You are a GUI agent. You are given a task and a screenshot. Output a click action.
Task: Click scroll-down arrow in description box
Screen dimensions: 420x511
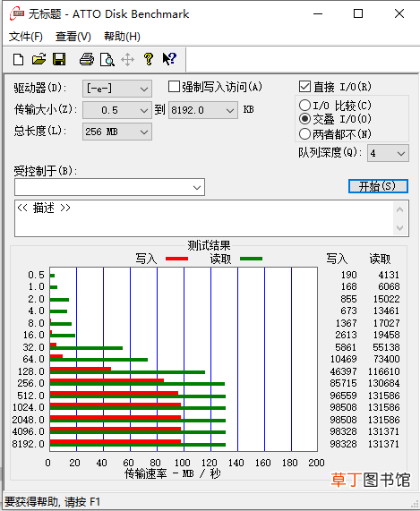click(400, 227)
